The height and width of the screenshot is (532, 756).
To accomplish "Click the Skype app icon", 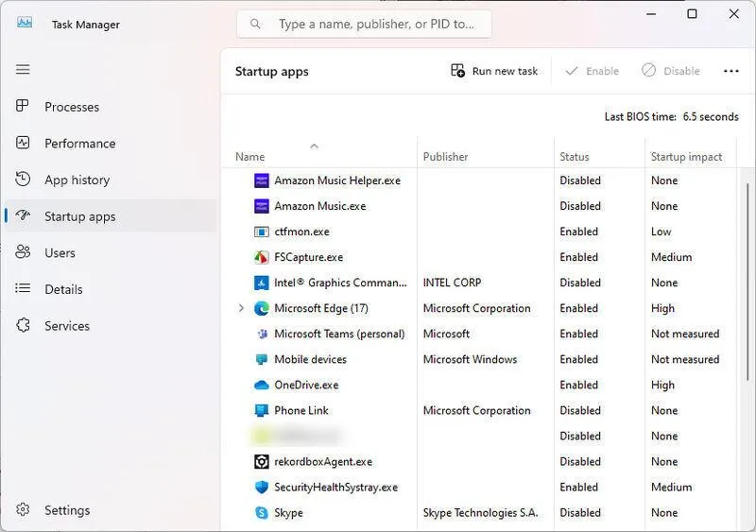I will pos(262,513).
